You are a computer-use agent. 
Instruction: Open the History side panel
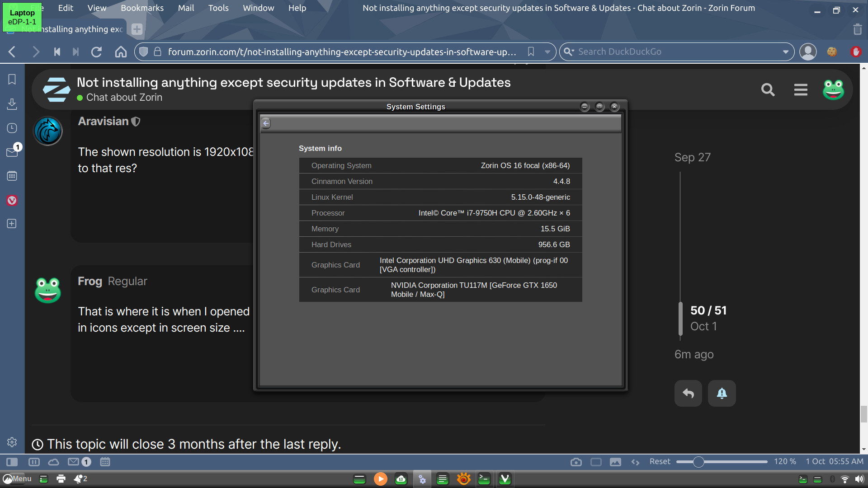point(12,128)
